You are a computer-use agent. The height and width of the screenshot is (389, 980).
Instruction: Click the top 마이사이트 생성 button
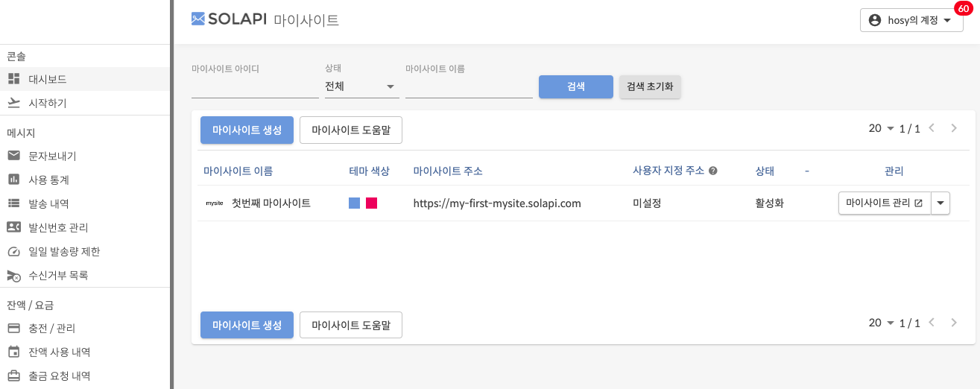point(247,130)
